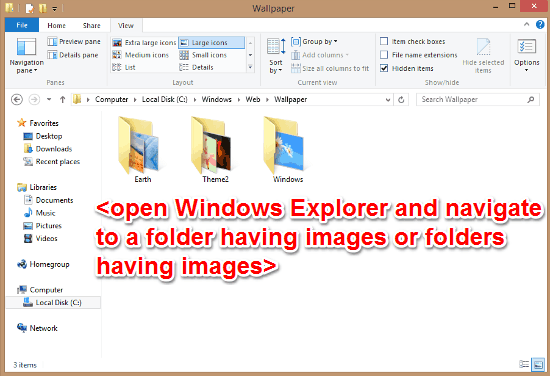Open recent locations dropdown

pyautogui.click(x=49, y=100)
